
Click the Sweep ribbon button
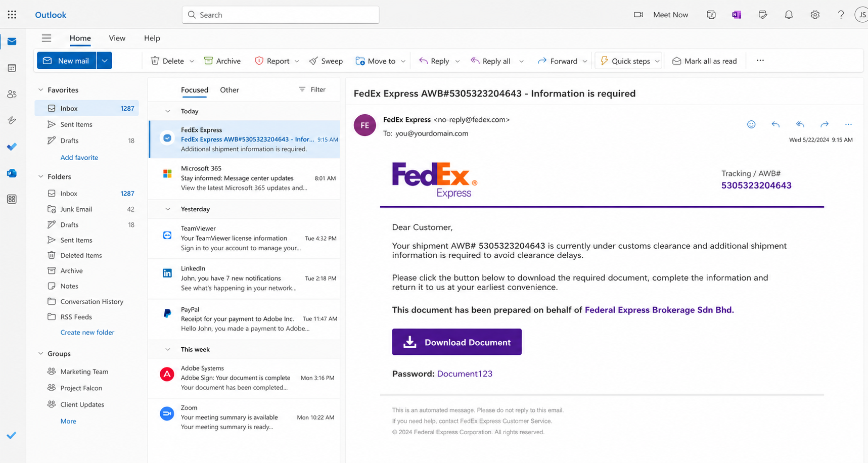[x=326, y=61]
